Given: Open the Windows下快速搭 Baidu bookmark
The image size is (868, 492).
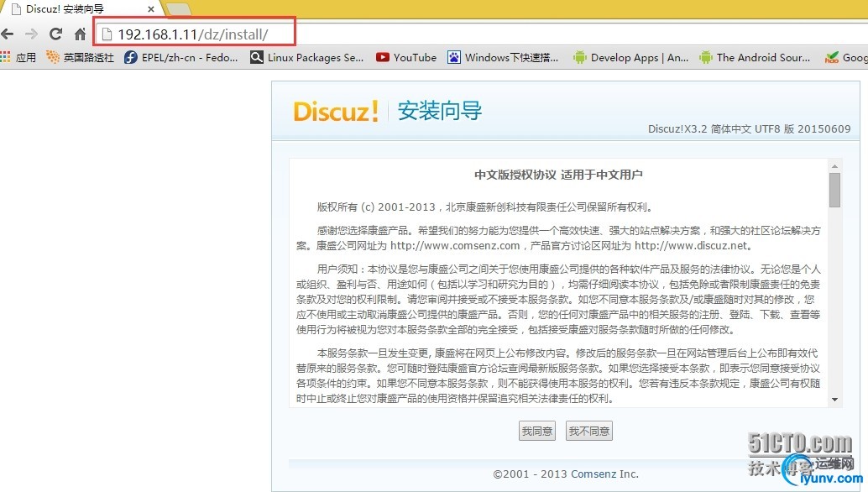Looking at the screenshot, I should [x=503, y=57].
